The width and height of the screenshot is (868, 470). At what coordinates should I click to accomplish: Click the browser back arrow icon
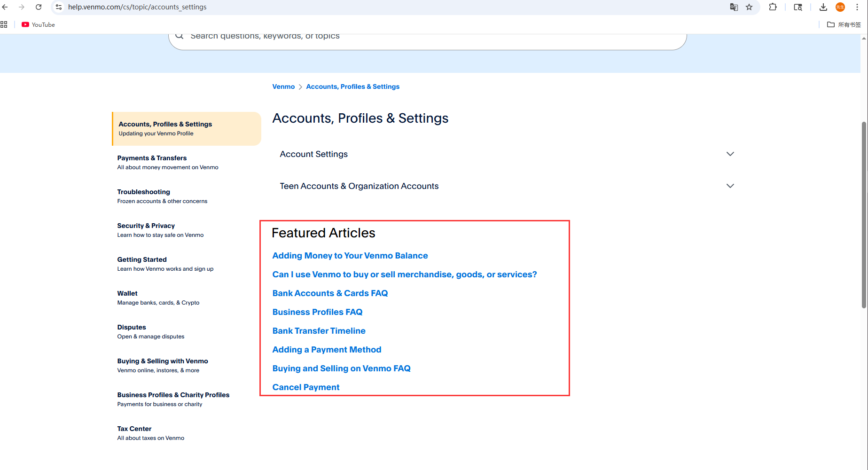tap(5, 7)
